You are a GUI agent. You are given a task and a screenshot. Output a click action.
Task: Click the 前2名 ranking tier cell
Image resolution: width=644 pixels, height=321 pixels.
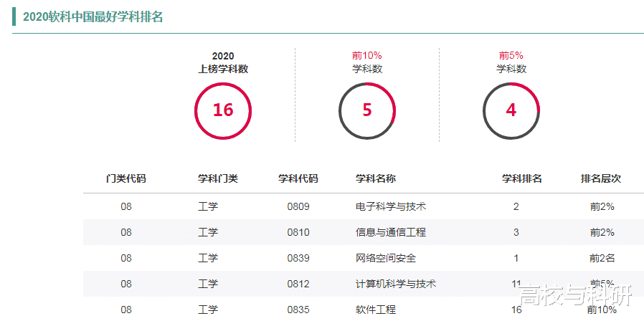coord(602,258)
